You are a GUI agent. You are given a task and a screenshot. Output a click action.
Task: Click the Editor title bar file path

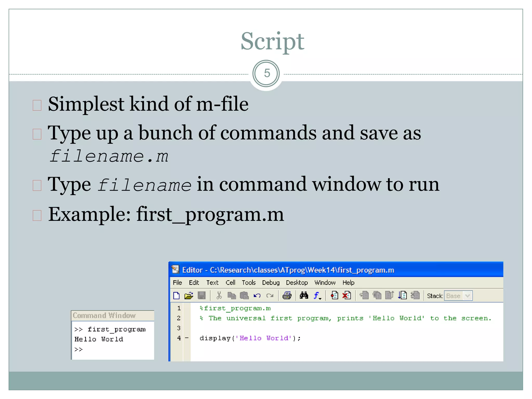(x=302, y=270)
